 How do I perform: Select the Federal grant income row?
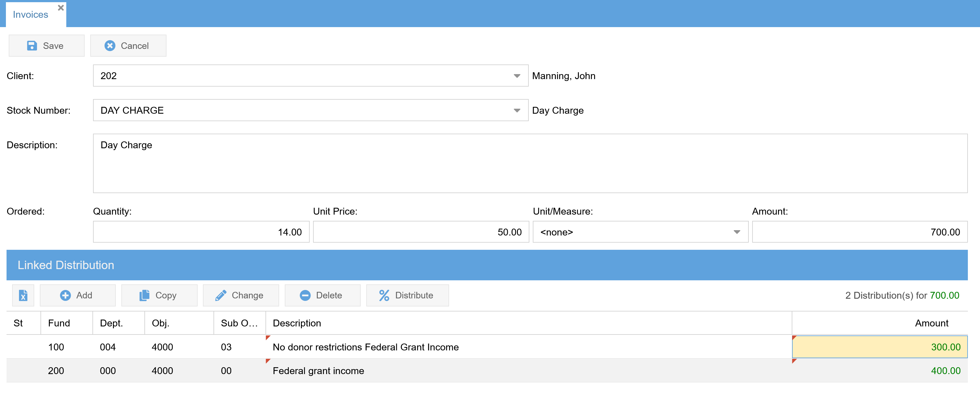coord(318,371)
